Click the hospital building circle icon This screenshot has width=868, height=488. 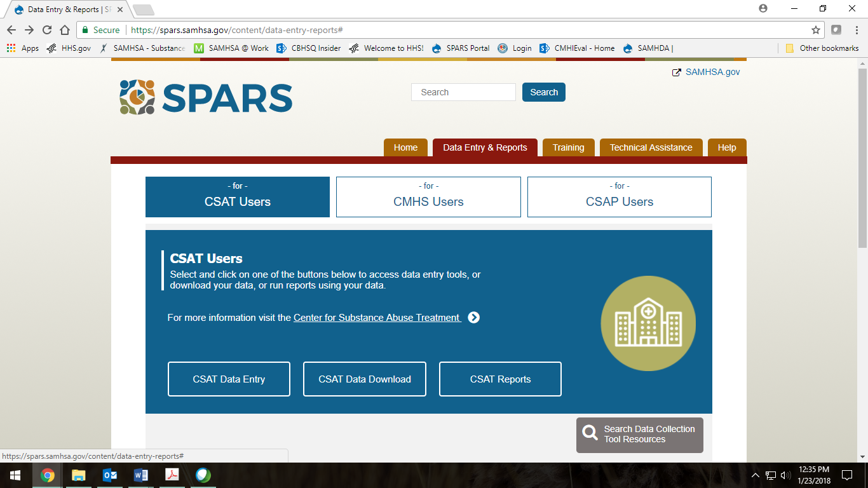point(648,323)
